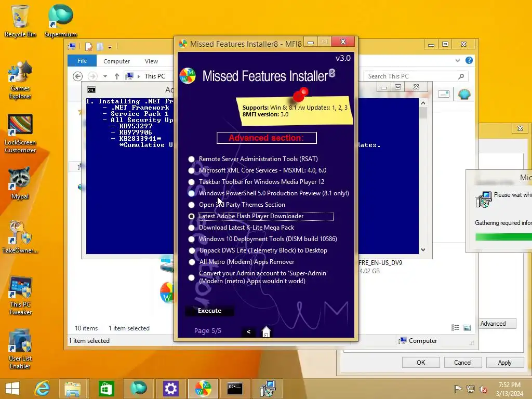Open Recycle Bin desktop icon
Image resolution: width=532 pixels, height=399 pixels.
[x=20, y=21]
